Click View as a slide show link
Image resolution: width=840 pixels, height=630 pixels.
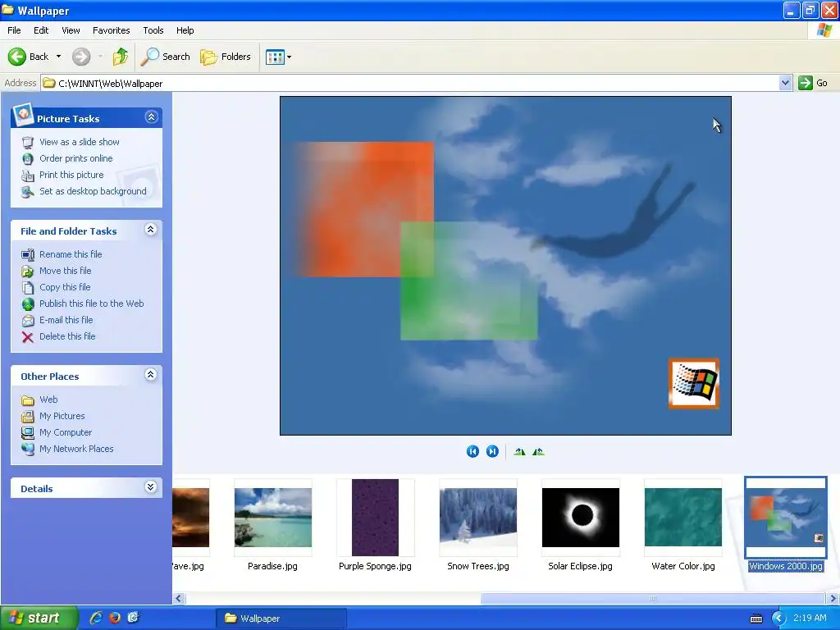point(80,142)
